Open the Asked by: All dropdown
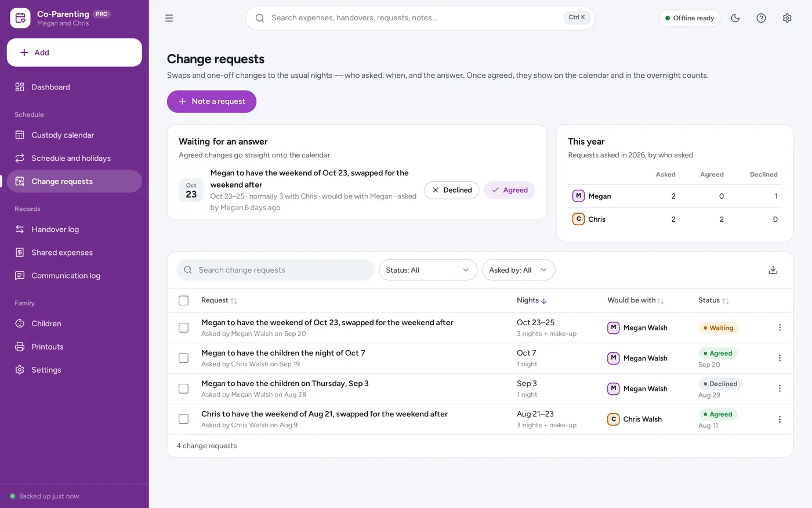 coord(519,270)
